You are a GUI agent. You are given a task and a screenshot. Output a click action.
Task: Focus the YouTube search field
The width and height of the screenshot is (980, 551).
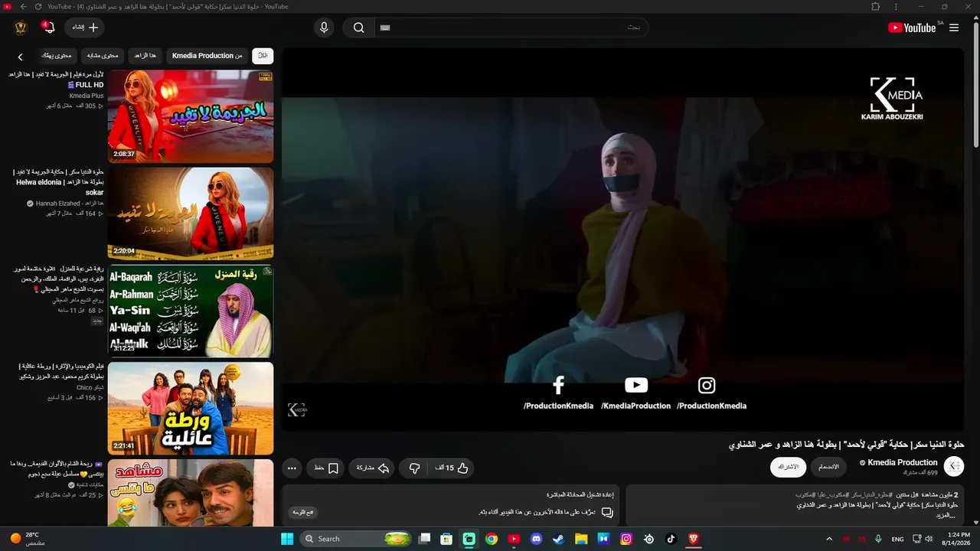coord(511,28)
